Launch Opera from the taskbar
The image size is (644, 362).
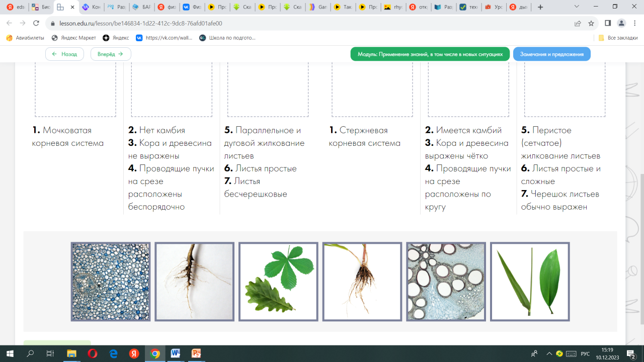pyautogui.click(x=92, y=353)
